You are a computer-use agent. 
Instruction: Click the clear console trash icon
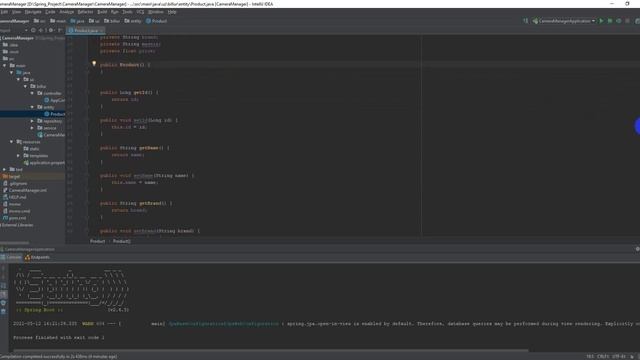(3, 311)
